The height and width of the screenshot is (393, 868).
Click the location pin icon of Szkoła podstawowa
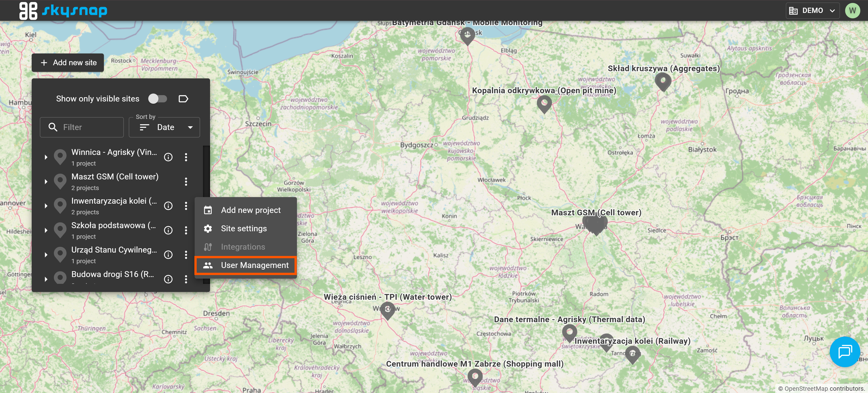[x=60, y=230]
